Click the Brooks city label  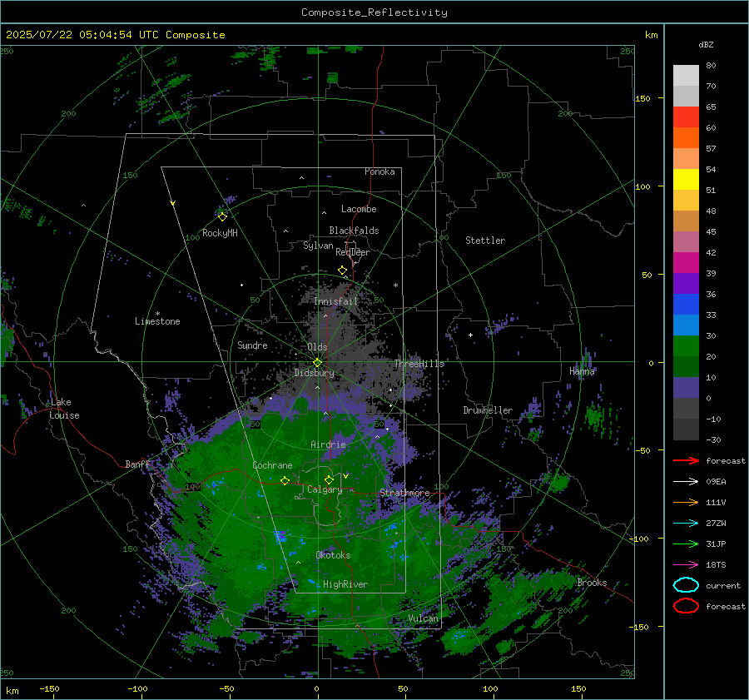[x=592, y=583]
